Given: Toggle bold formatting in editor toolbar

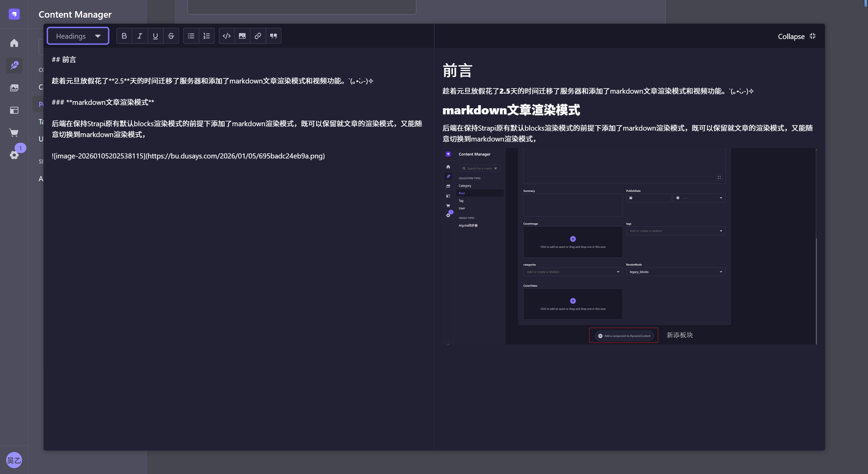Looking at the screenshot, I should (x=124, y=36).
